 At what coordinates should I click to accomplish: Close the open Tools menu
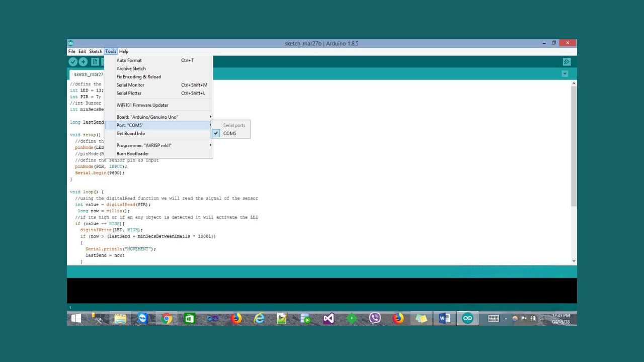point(111,51)
